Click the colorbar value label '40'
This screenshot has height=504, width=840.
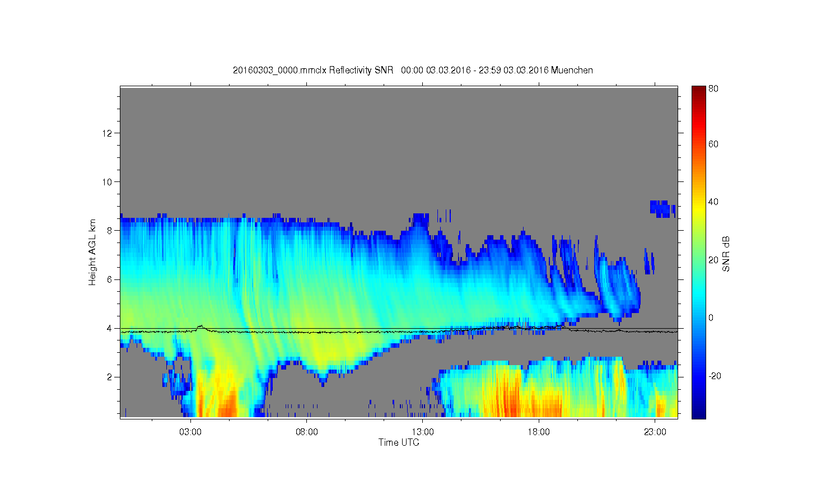(713, 202)
